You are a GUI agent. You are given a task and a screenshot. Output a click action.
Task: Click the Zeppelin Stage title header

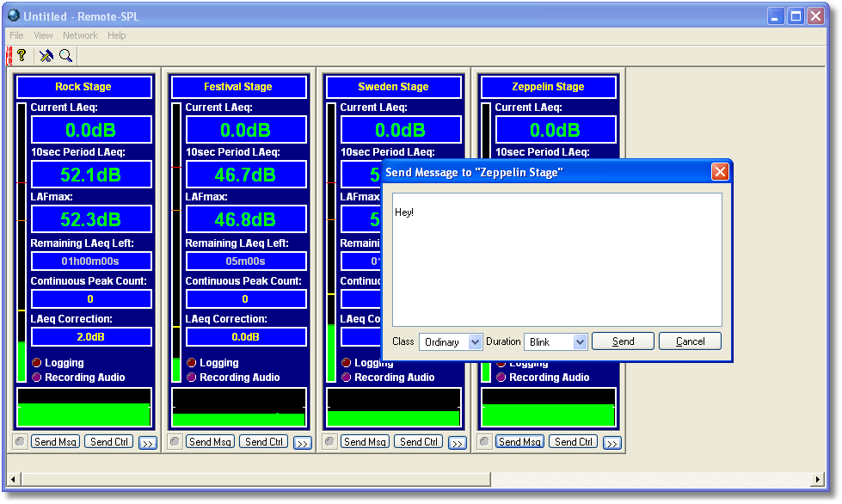point(548,87)
